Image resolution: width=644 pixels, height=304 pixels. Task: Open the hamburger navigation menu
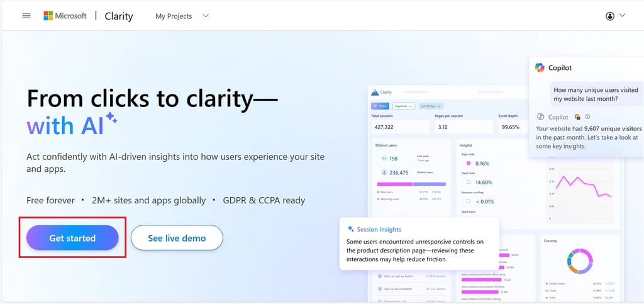(26, 16)
